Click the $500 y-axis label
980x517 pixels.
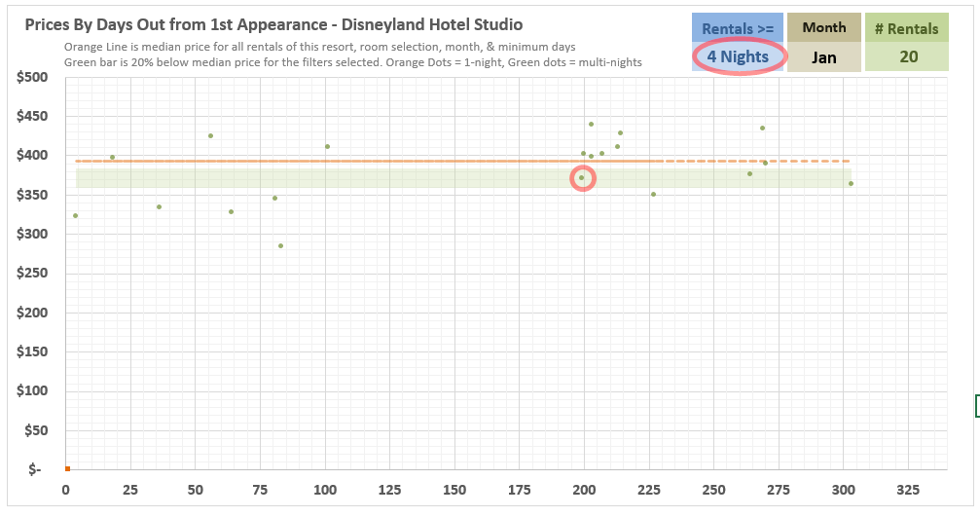(32, 77)
